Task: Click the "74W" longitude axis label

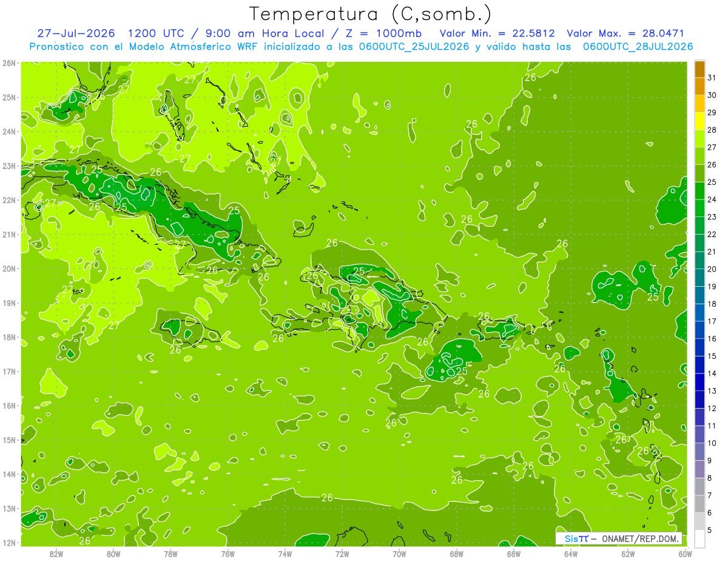Action: (x=285, y=554)
